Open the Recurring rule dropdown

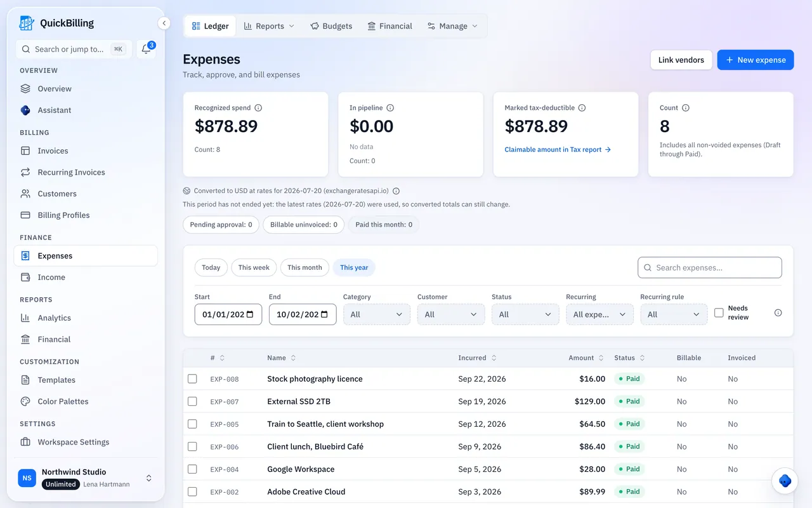674,314
